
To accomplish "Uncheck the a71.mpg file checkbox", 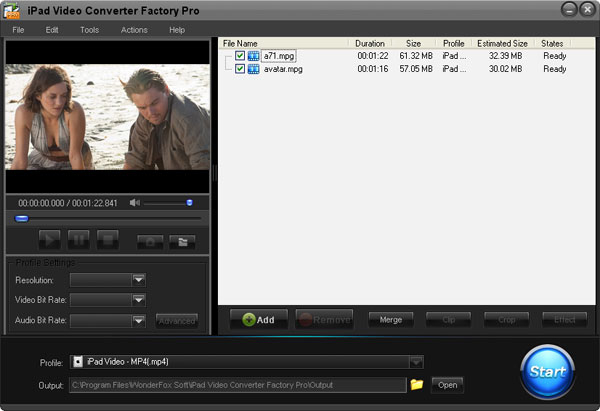I will (240, 56).
